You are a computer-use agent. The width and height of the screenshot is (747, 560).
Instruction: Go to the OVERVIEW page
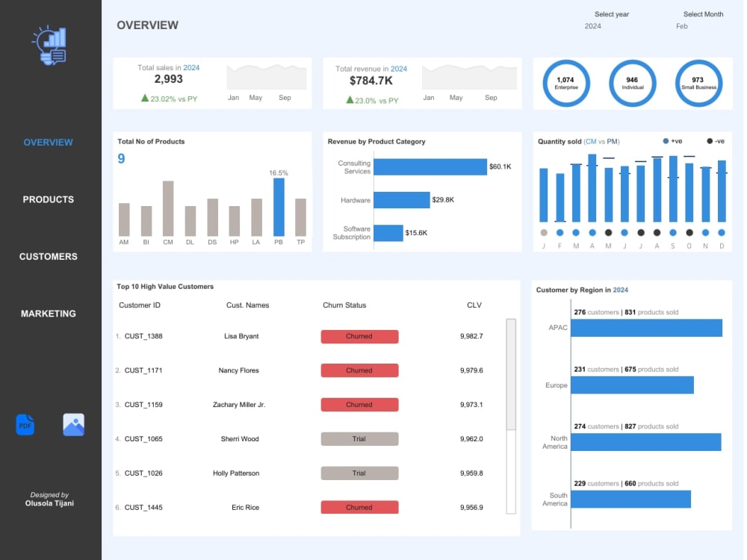[x=48, y=143]
